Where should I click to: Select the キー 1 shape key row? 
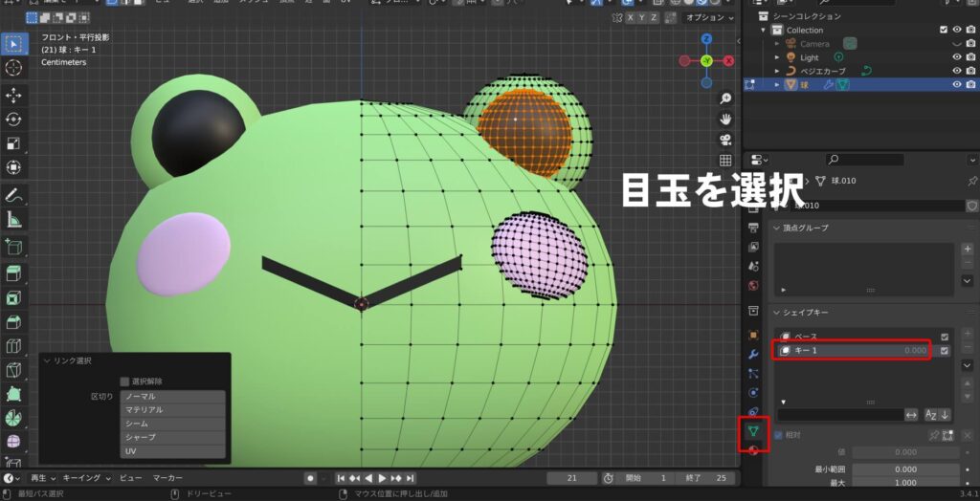[852, 351]
